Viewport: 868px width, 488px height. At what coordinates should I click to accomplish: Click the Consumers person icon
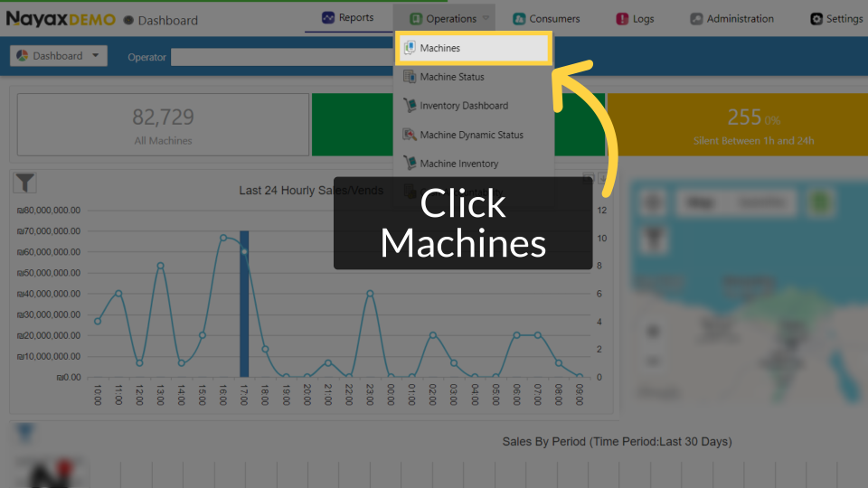[519, 18]
